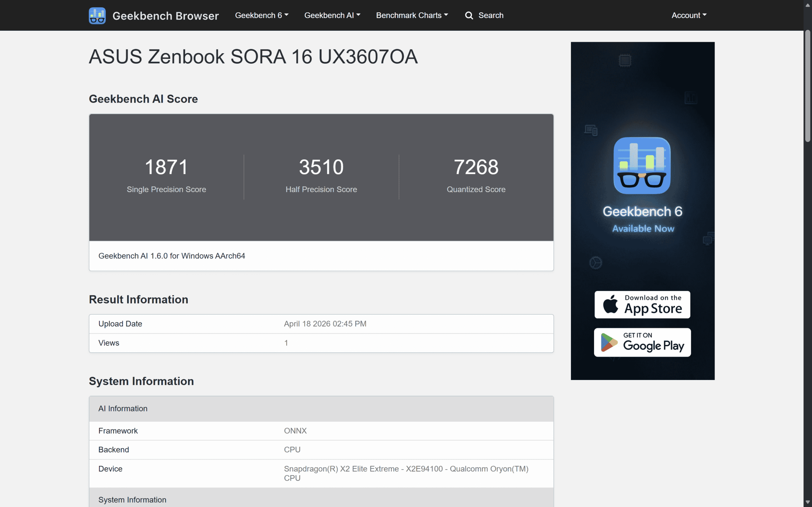The image size is (812, 507).
Task: Click the search magnifier icon in navbar
Action: (x=468, y=15)
